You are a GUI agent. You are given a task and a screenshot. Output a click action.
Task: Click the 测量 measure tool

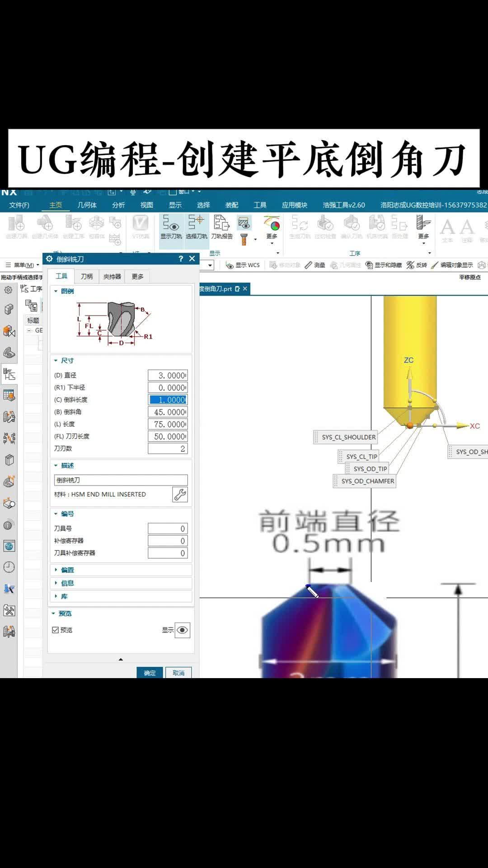click(x=315, y=265)
